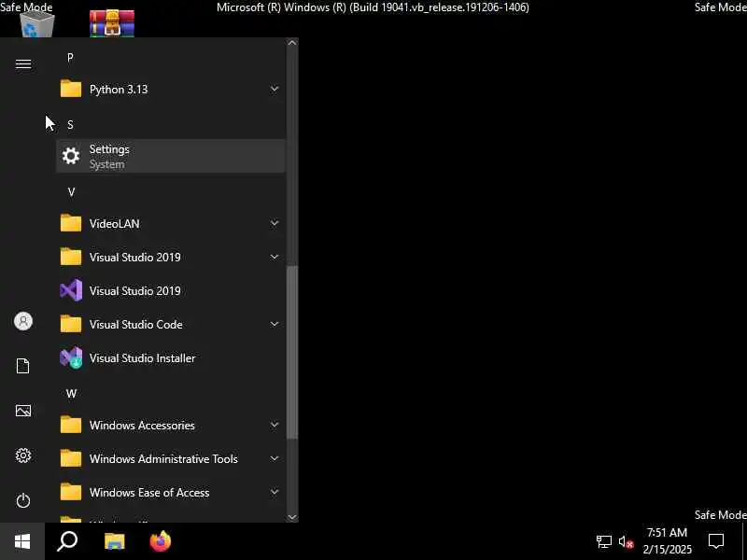Select the WinRAR desktop icon

pos(112,24)
